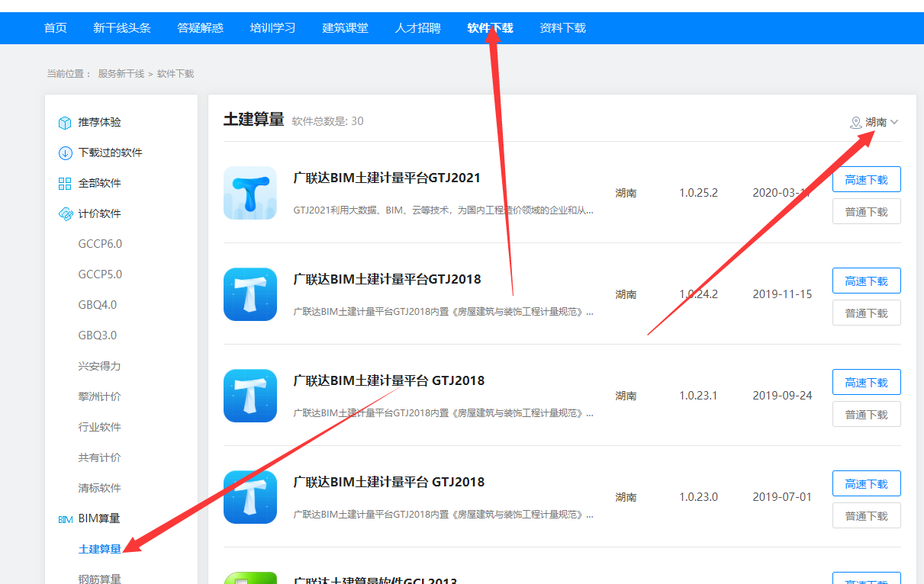
Task: Click version number 1.0.24.2
Action: coord(698,294)
